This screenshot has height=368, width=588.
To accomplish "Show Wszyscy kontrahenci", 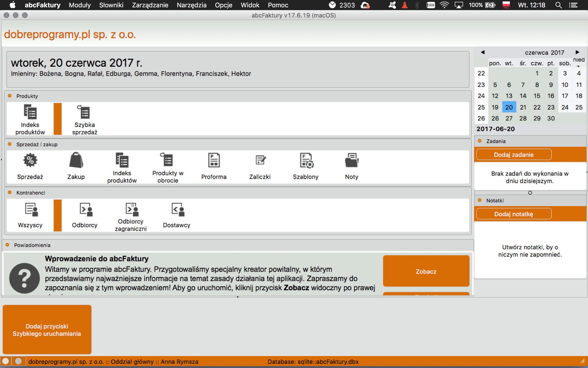I will pos(30,215).
